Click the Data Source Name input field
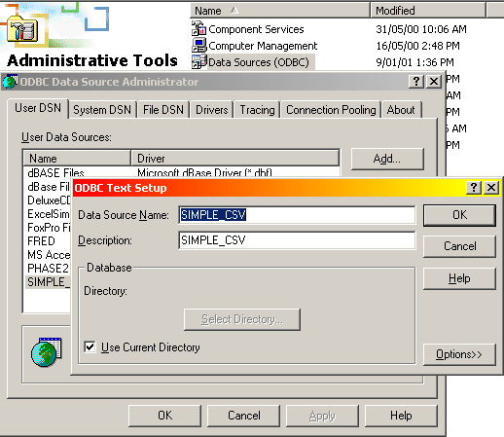504x437 pixels. (297, 215)
